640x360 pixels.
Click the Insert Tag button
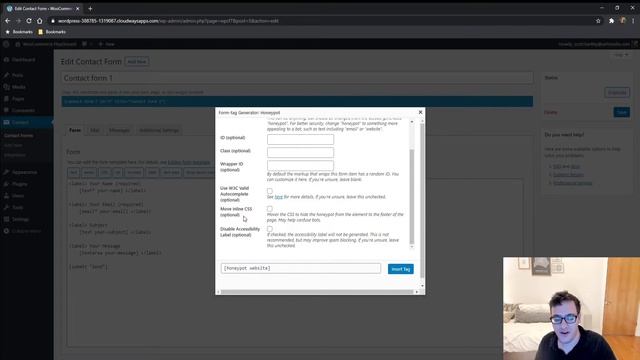(x=400, y=269)
